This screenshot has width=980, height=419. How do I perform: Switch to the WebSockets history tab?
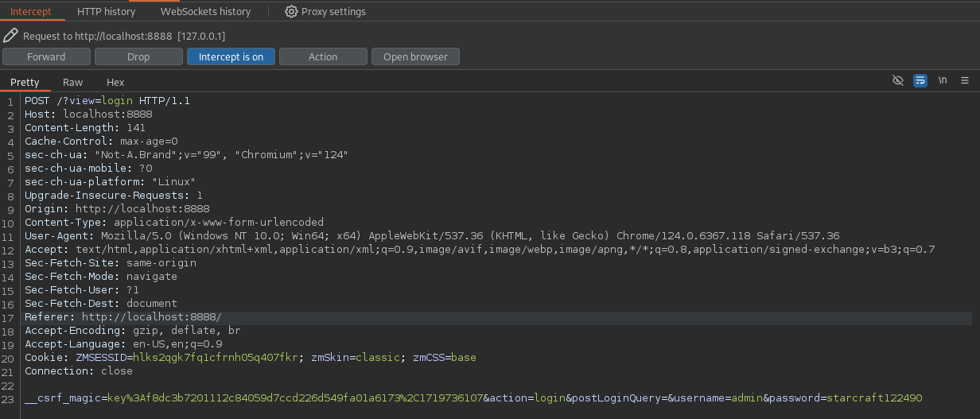pyautogui.click(x=205, y=12)
